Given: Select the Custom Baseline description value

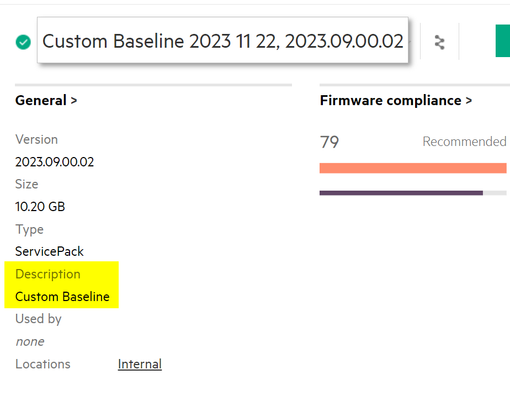Looking at the screenshot, I should click(x=62, y=297).
